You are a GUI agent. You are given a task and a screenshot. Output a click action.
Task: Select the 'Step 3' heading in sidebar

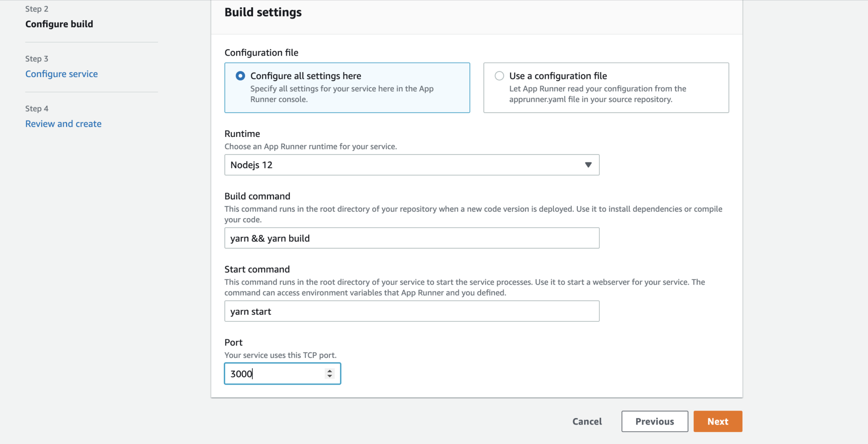tap(36, 59)
